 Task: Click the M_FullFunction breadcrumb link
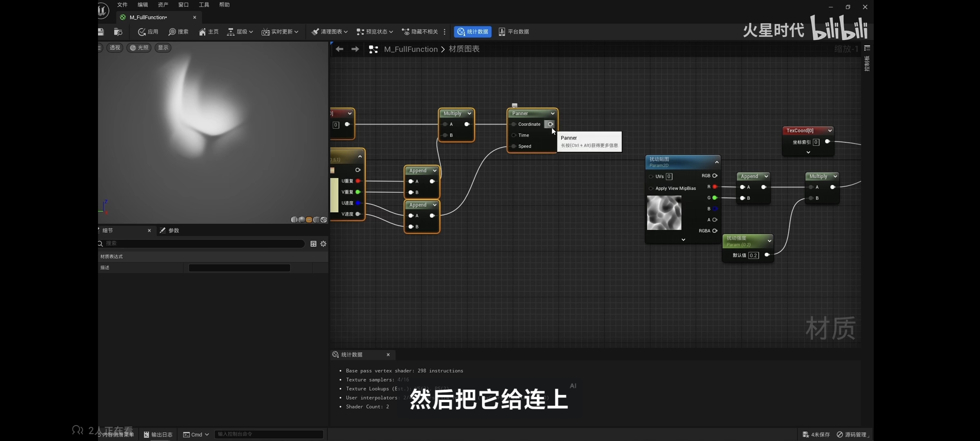pos(410,49)
